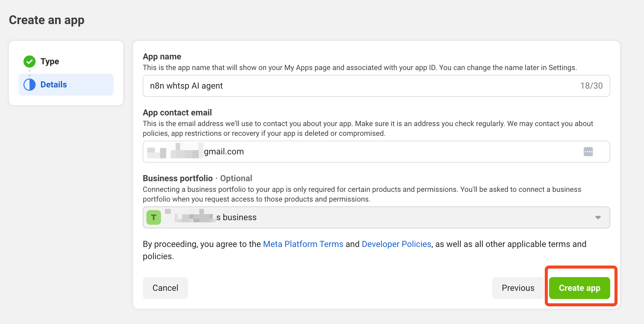Viewport: 644px width, 324px height.
Task: Open the Meta Platform Terms link
Action: (x=303, y=244)
